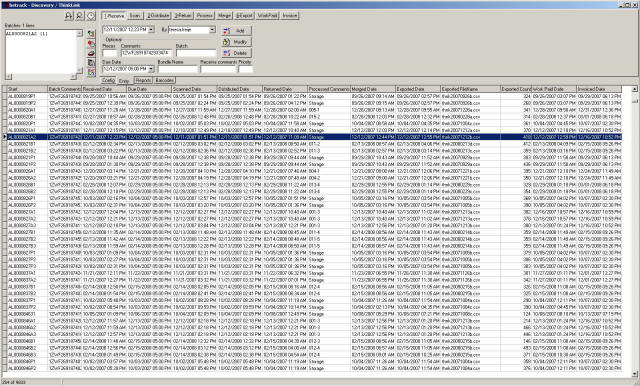The height and width of the screenshot is (386, 640).
Task: Sort by the Due Date column header
Action: 149,89
